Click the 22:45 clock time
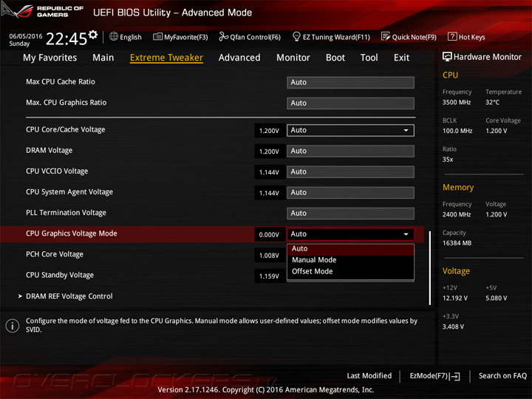Screen dimensions: 532x399 coord(66,38)
